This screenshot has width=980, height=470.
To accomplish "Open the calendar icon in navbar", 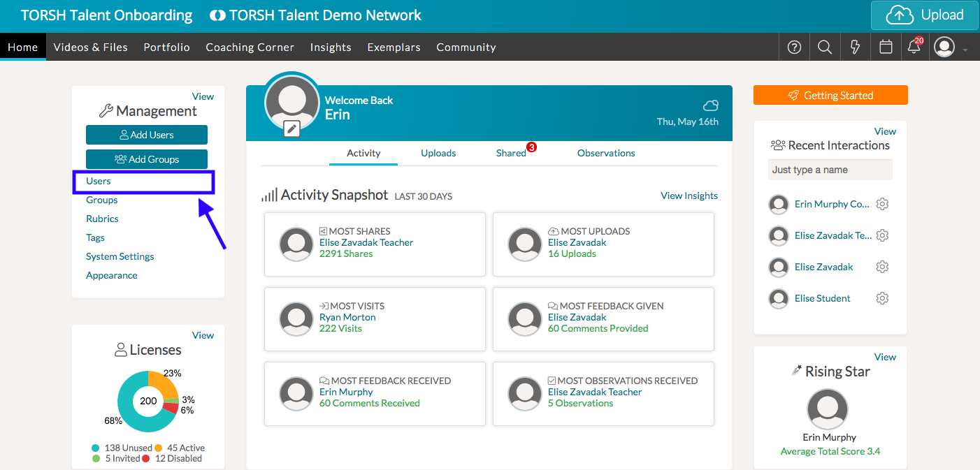I will 886,47.
